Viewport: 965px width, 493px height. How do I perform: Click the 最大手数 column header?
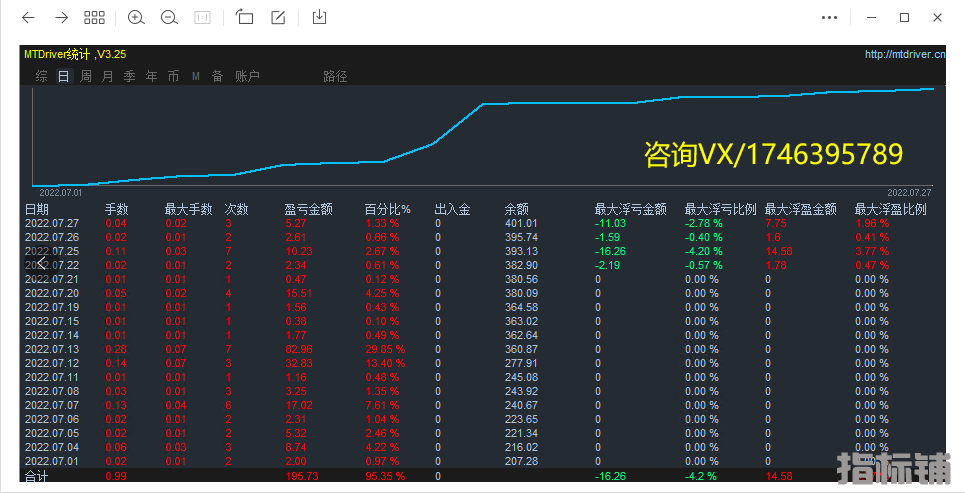(188, 209)
